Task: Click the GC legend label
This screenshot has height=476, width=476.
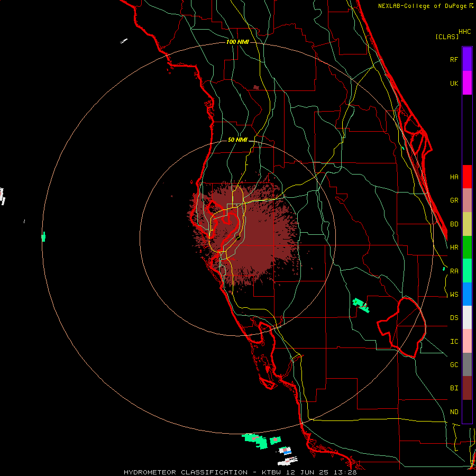Action: point(454,364)
